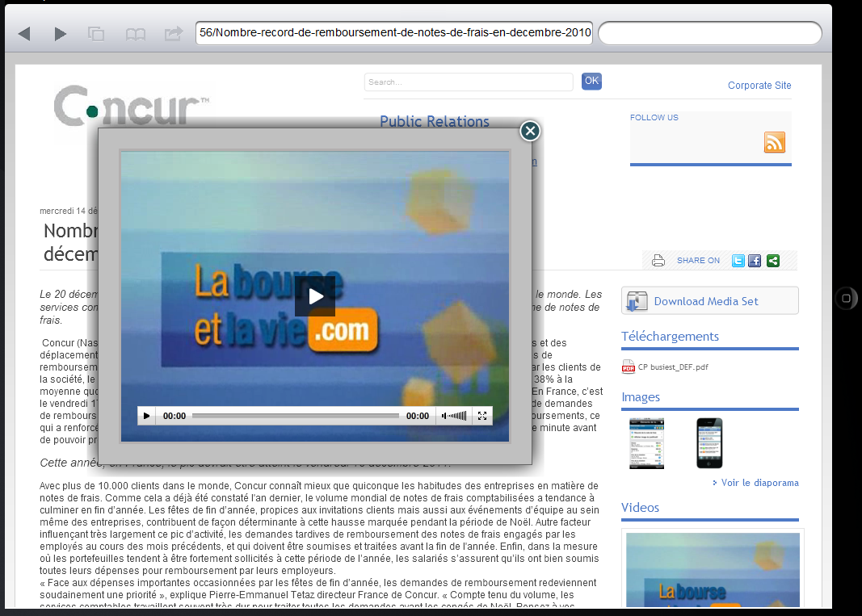Image resolution: width=862 pixels, height=616 pixels.
Task: Open the Voir le diaporama link
Action: tap(759, 483)
